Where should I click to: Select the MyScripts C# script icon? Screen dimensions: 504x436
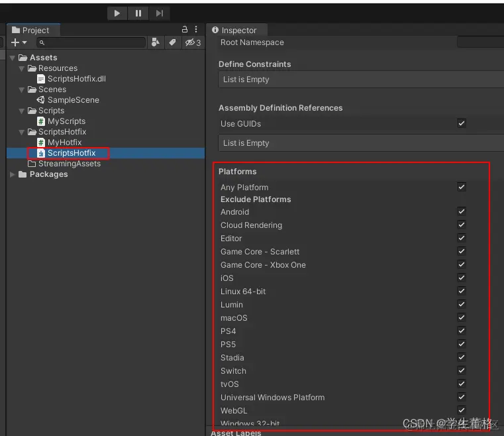pyautogui.click(x=41, y=121)
